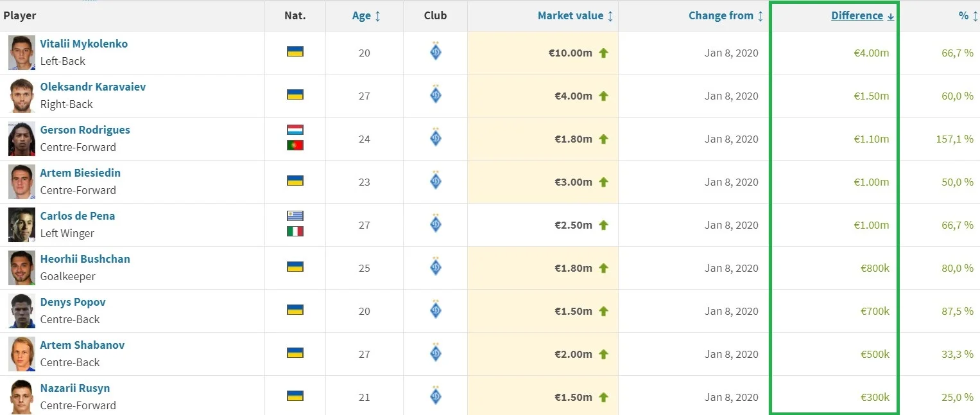980x415 pixels.
Task: Click the Ukraine flag for Heorhii Bushchan
Action: click(295, 267)
